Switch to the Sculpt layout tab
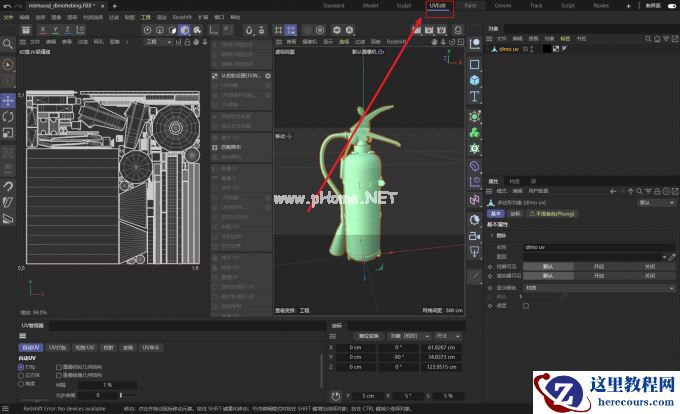The width and height of the screenshot is (680, 414). 403,5
